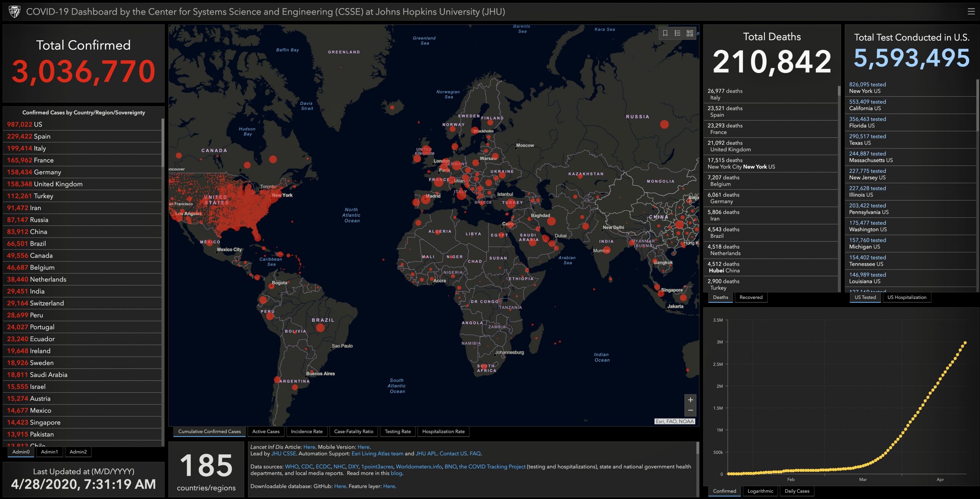Click the US tested list scrollbar
980x499 pixels.
[x=977, y=105]
